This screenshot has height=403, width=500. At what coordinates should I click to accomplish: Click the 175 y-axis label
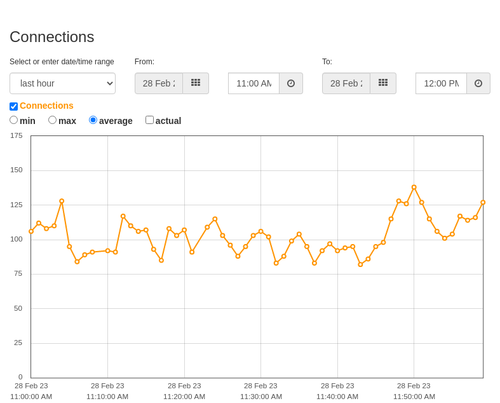pos(16,136)
